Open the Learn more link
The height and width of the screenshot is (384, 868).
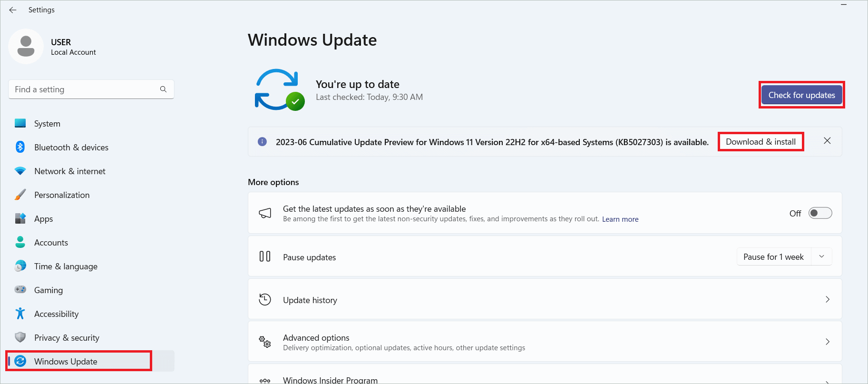pyautogui.click(x=620, y=219)
